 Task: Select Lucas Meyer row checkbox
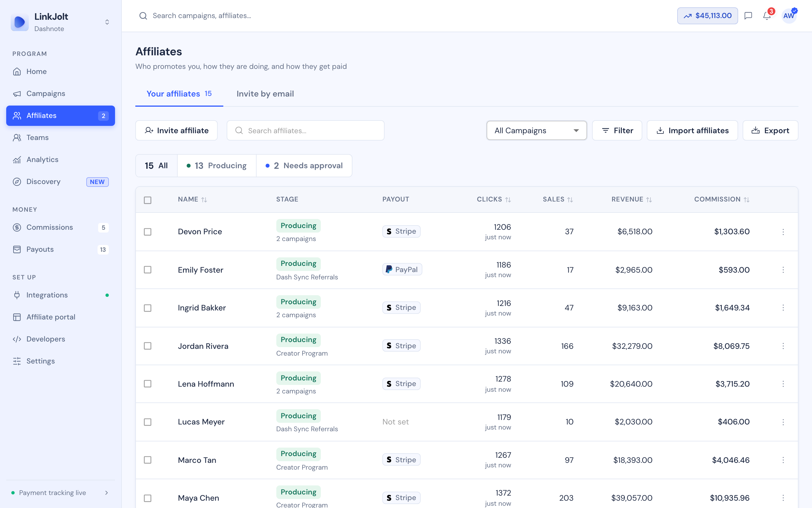coord(148,422)
